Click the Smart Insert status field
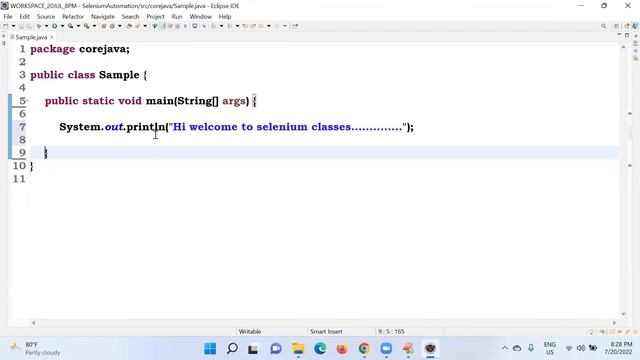The image size is (640, 360). click(326, 331)
